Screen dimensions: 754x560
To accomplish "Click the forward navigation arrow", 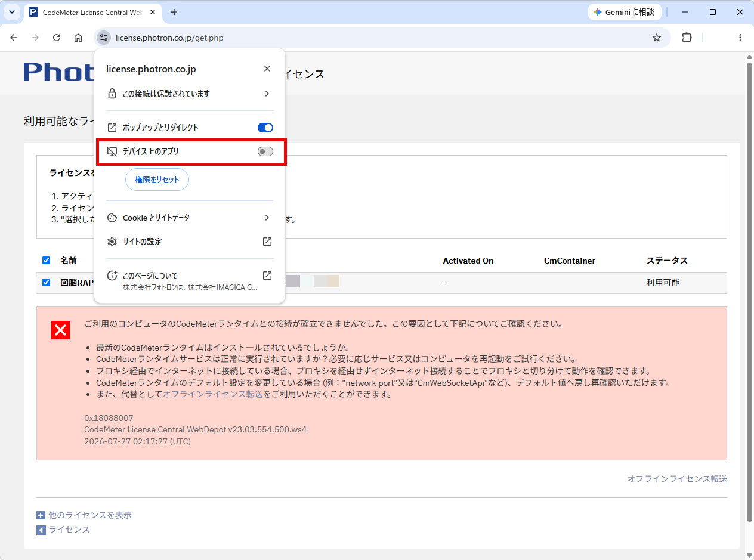I will [35, 38].
